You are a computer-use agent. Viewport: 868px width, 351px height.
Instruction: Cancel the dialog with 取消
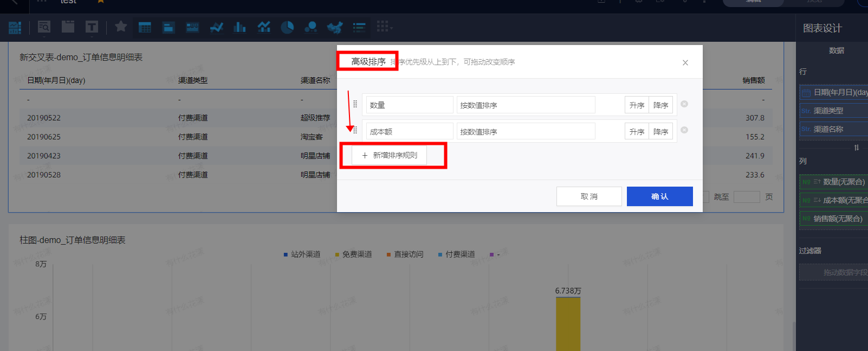[x=589, y=196]
